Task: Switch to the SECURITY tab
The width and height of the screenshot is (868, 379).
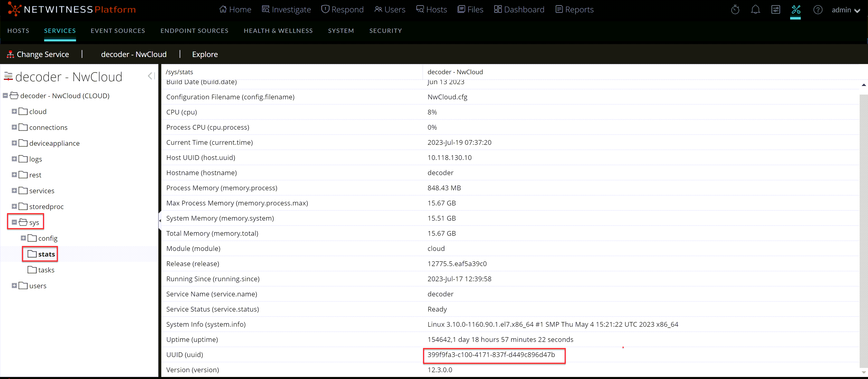Action: pos(385,31)
